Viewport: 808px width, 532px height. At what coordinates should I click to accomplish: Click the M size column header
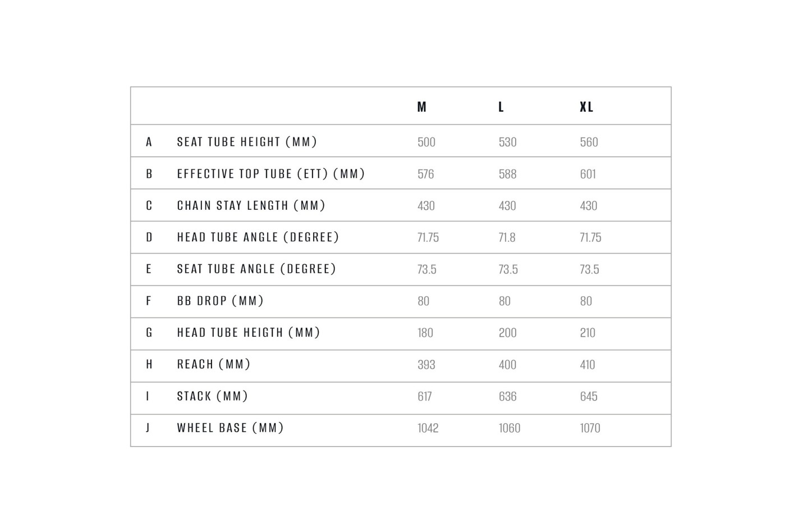point(422,107)
